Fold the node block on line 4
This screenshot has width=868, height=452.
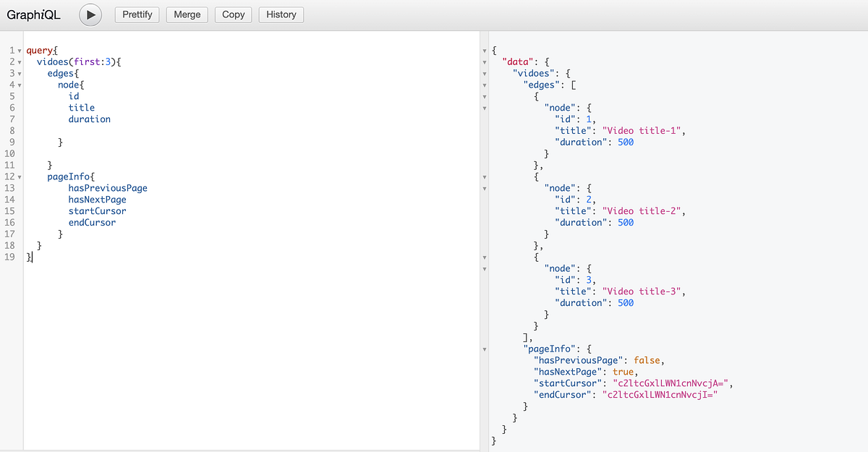click(19, 85)
